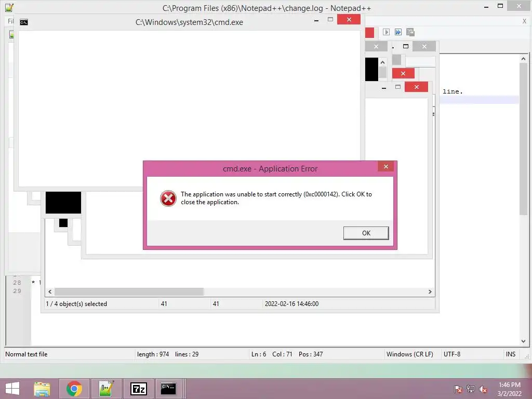Viewport: 532px width, 399px height.
Task: Click the cmd.exe title bar icon
Action: click(24, 22)
